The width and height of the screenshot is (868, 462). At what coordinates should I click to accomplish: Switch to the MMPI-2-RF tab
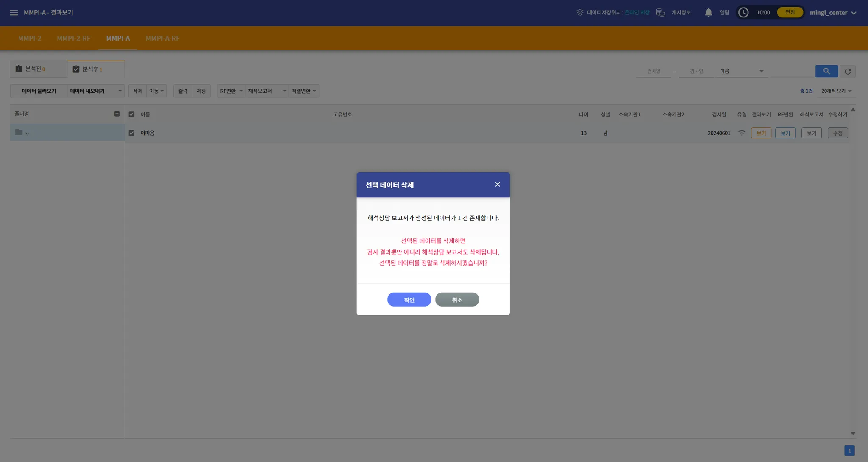(74, 38)
